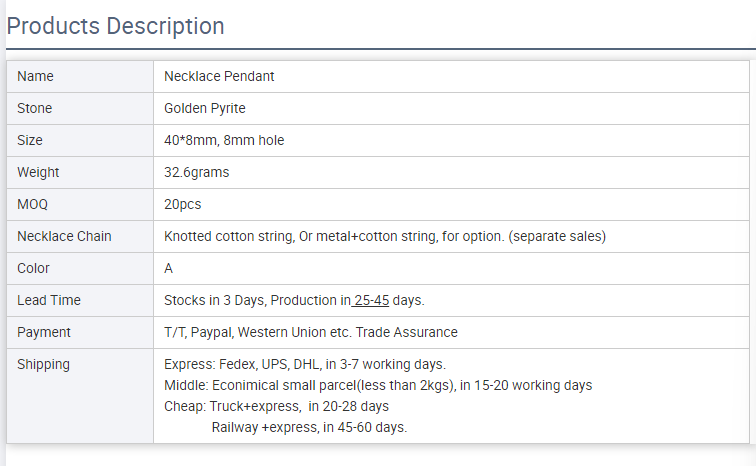Image resolution: width=756 pixels, height=466 pixels.
Task: Click the Size row label
Action: tap(30, 140)
